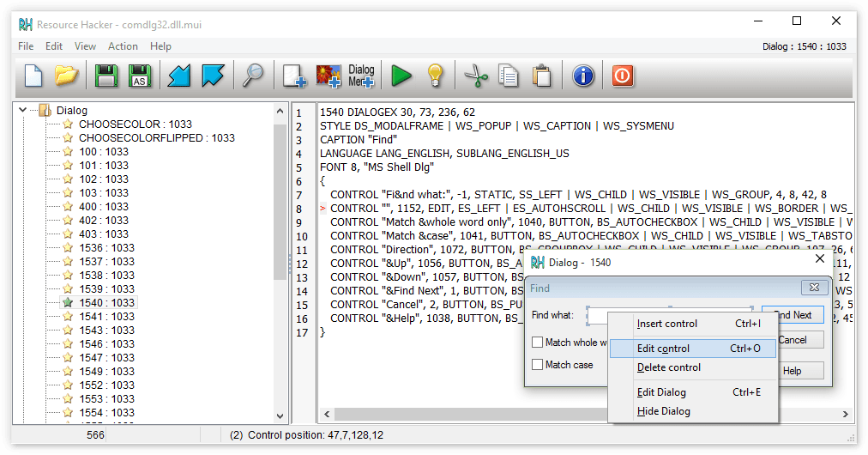This screenshot has height=455, width=868.
Task: Click the Help button in Find dialog
Action: coord(800,371)
